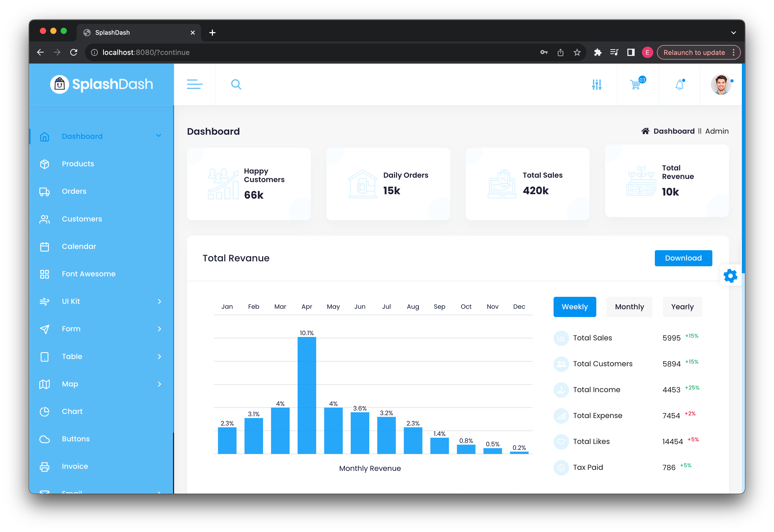Click the Table tablet icon in sidebar

pyautogui.click(x=44, y=357)
